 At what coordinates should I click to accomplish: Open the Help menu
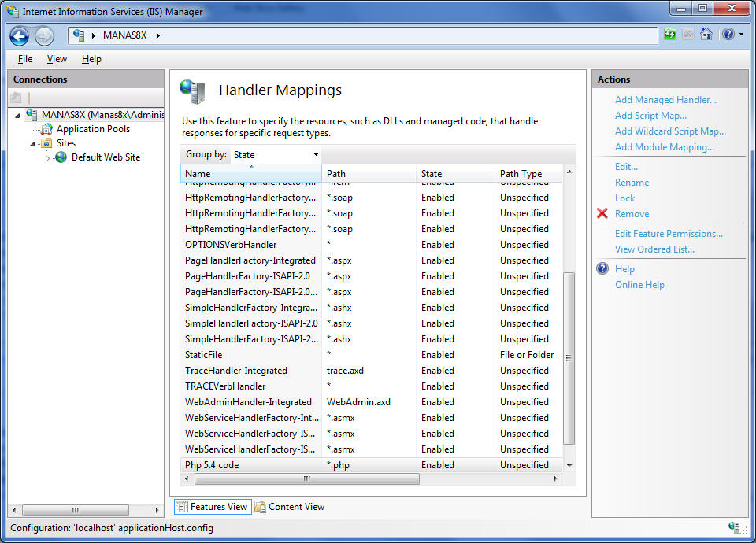click(91, 59)
